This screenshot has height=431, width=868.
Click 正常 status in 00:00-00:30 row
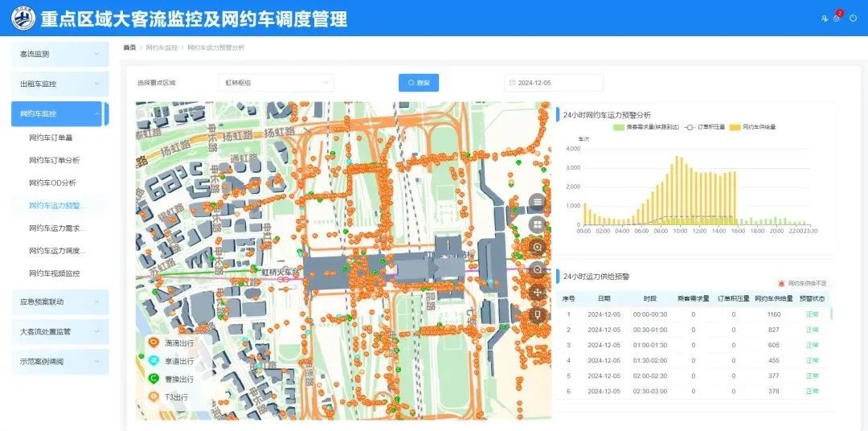pos(812,314)
